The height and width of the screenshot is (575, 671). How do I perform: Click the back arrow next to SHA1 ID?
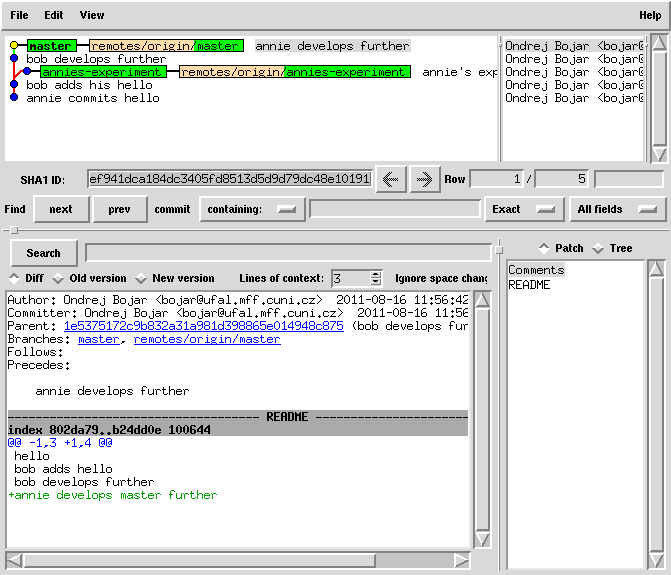click(x=390, y=179)
